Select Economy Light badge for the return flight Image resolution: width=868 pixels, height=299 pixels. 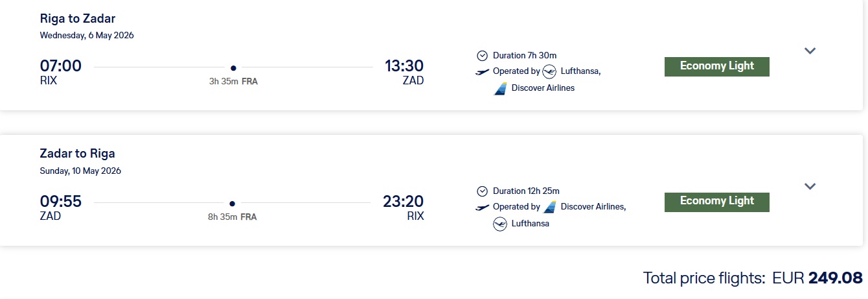pos(716,202)
